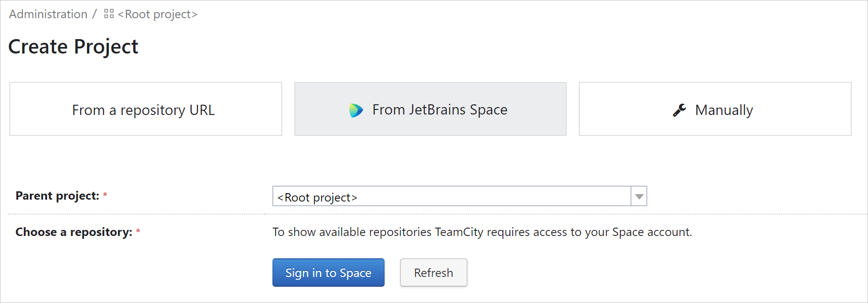Hit the Refresh button
The height and width of the screenshot is (303, 868).
434,273
